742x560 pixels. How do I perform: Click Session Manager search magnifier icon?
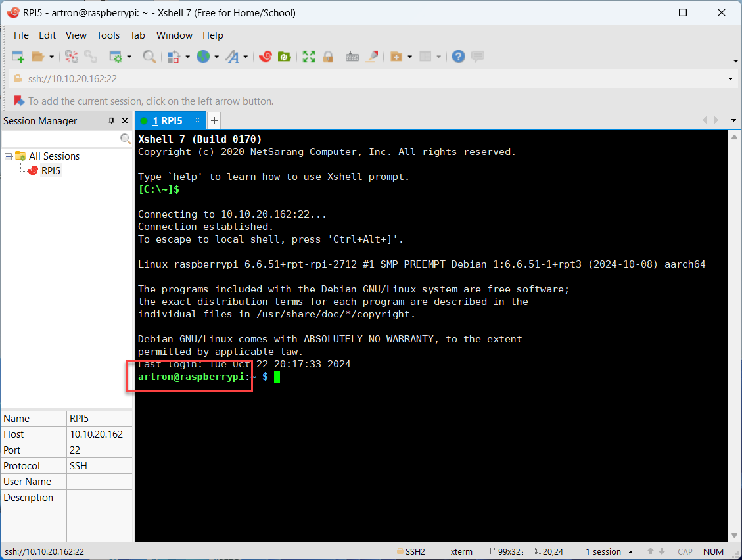(126, 139)
